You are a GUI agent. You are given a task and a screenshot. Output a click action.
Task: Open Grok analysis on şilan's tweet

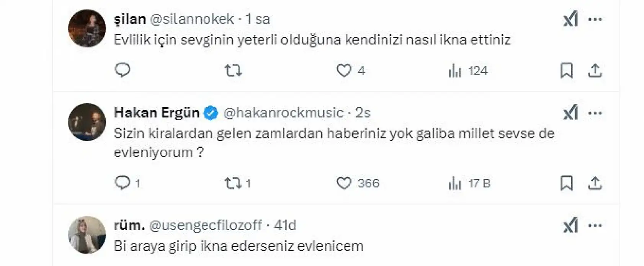tap(570, 18)
